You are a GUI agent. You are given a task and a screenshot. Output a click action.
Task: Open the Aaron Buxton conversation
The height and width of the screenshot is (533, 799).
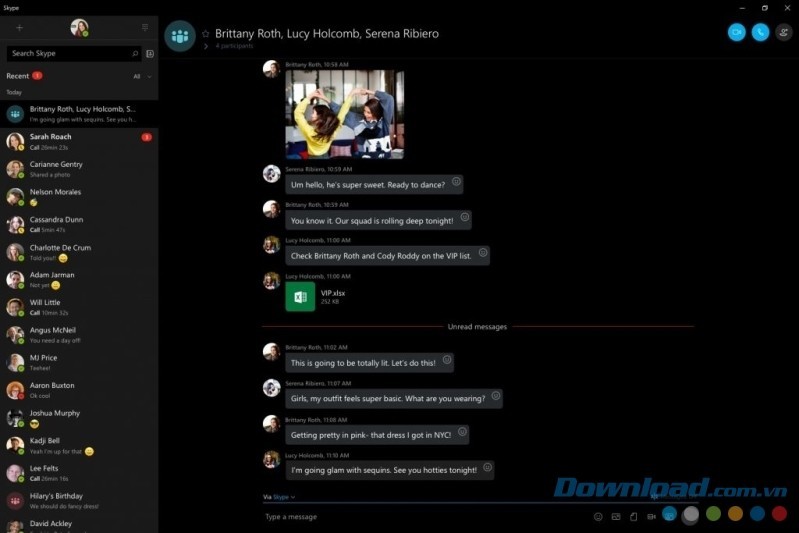click(x=79, y=390)
